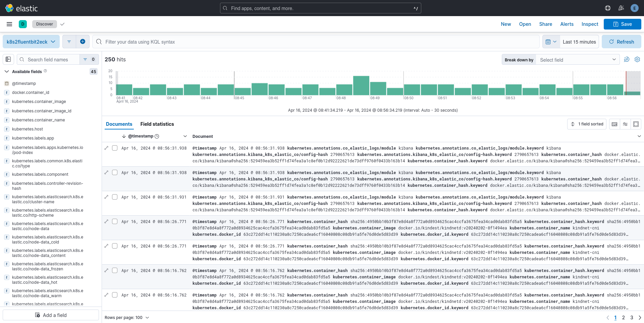Toggle the main navigation hamburger menu

[9, 24]
